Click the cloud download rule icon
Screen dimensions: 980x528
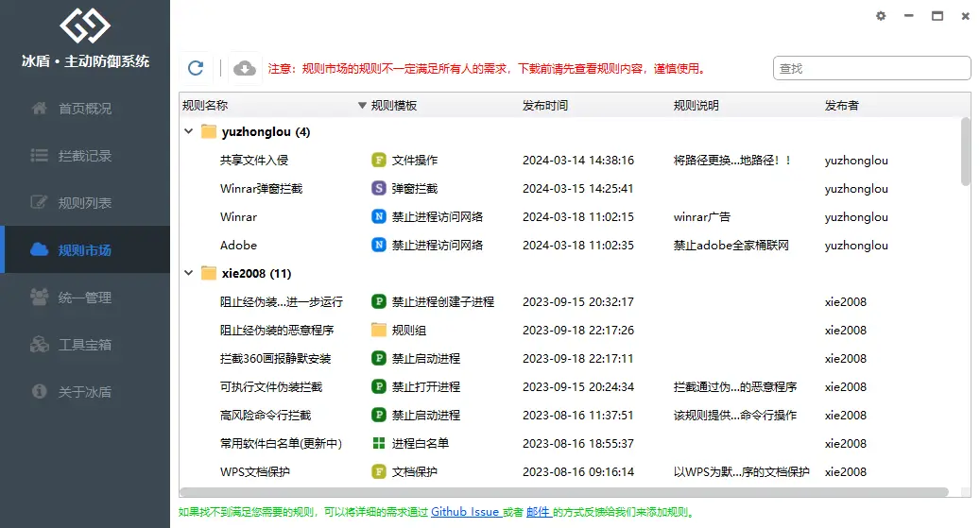tap(245, 68)
